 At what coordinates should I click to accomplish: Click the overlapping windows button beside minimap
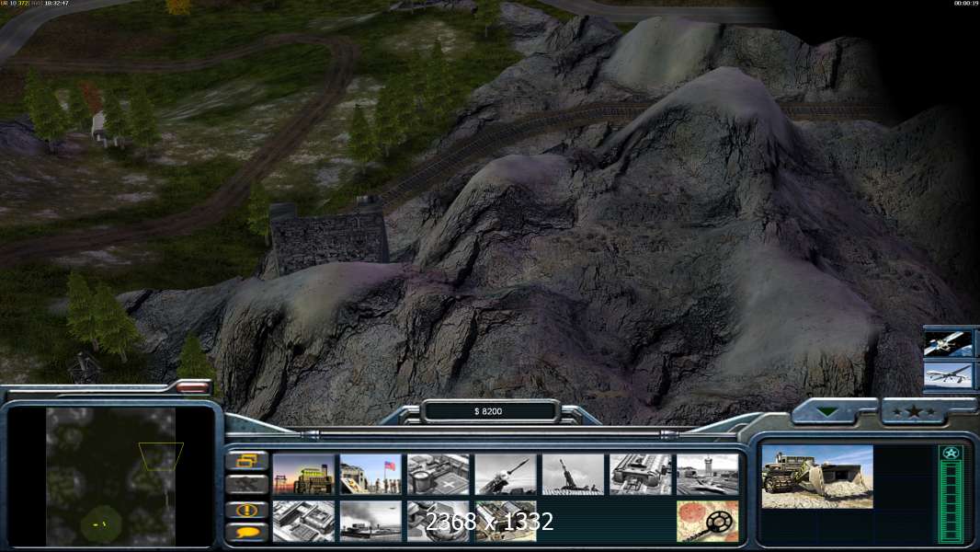pos(247,461)
